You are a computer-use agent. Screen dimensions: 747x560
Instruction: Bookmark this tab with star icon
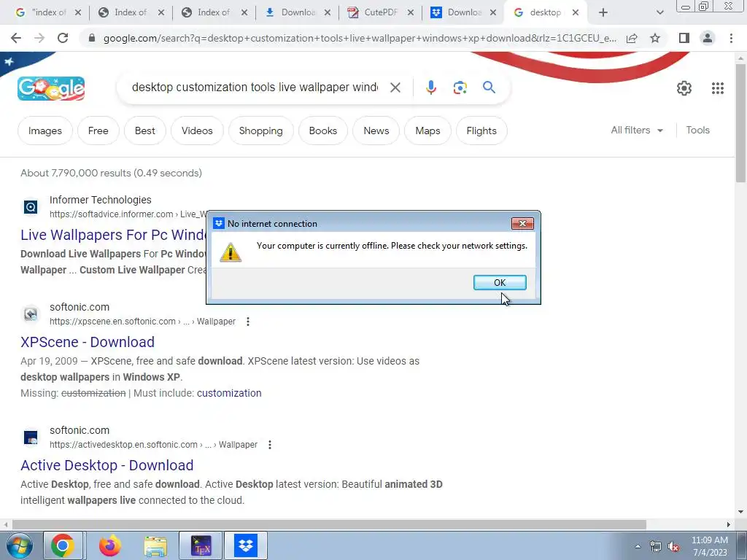coord(655,38)
